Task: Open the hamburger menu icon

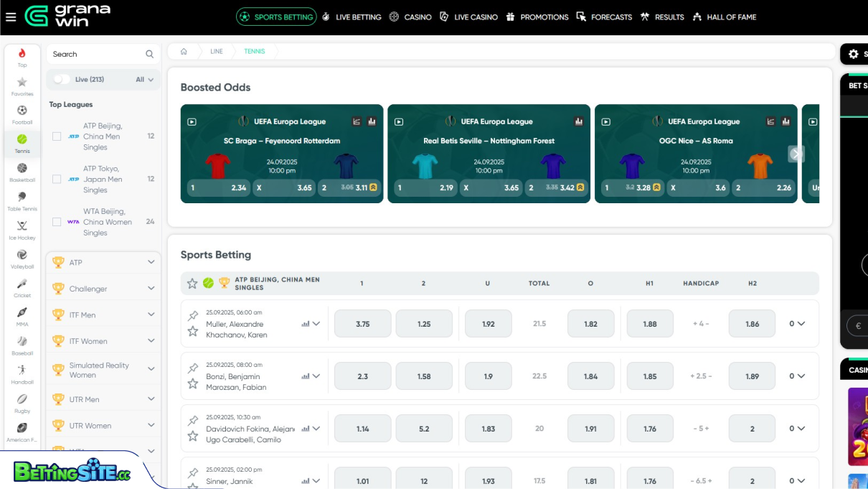Action: click(x=11, y=17)
